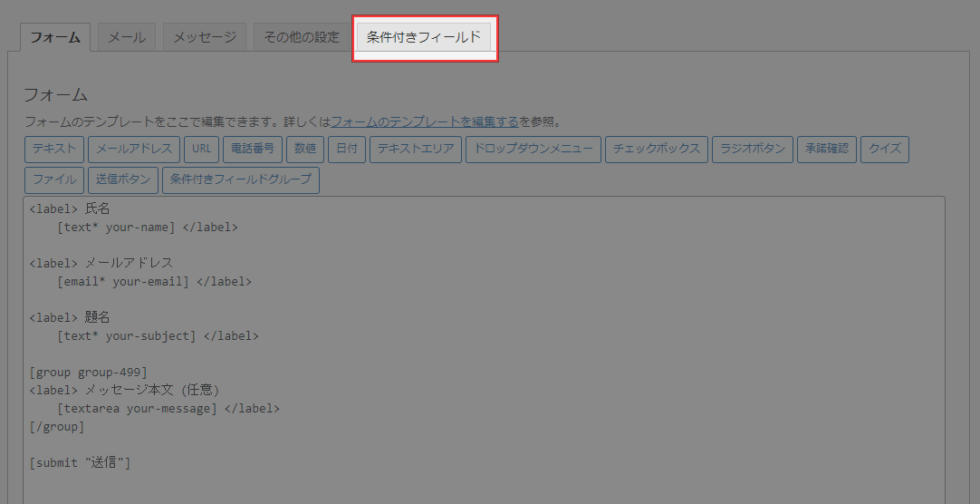Select the その他の設定 tab
This screenshot has height=504, width=980.
coord(301,38)
